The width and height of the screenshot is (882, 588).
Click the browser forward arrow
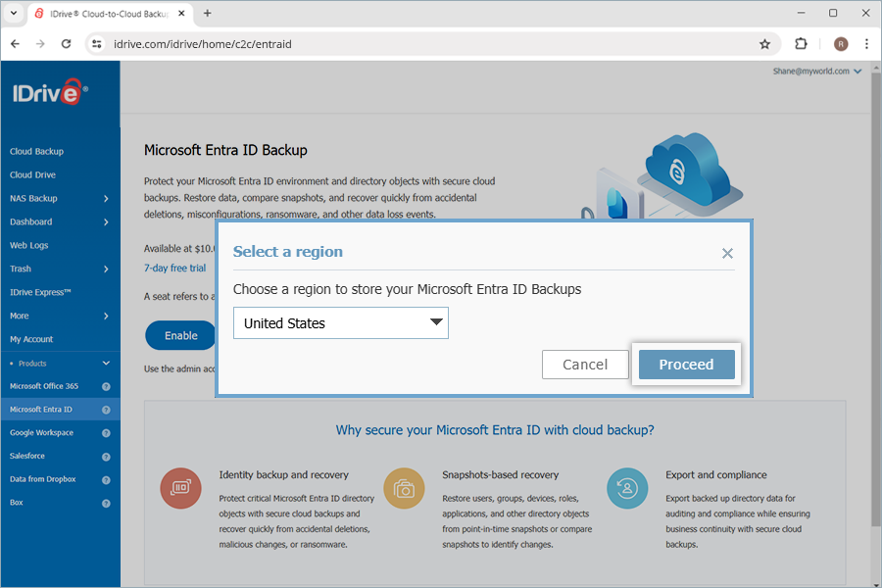40,44
